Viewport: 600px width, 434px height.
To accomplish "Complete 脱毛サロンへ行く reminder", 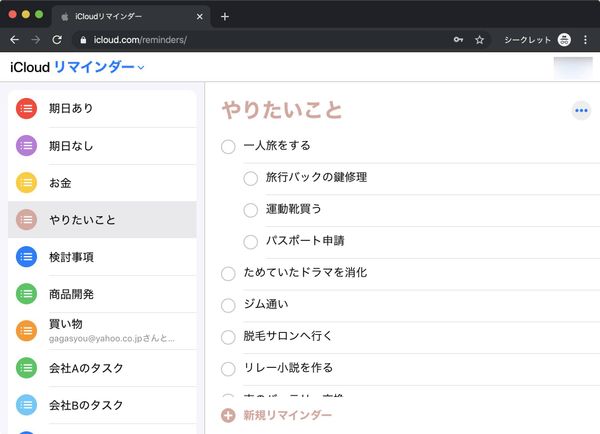I will (228, 337).
